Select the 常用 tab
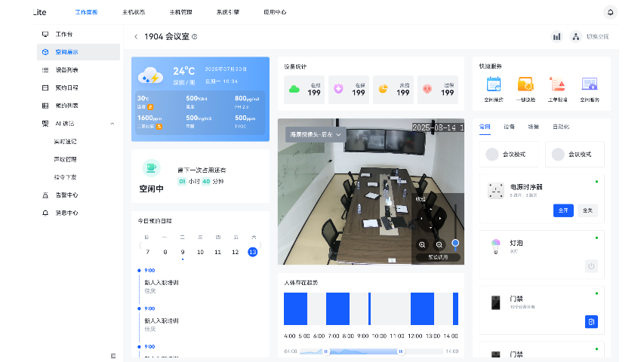The height and width of the screenshot is (362, 644). pos(485,127)
